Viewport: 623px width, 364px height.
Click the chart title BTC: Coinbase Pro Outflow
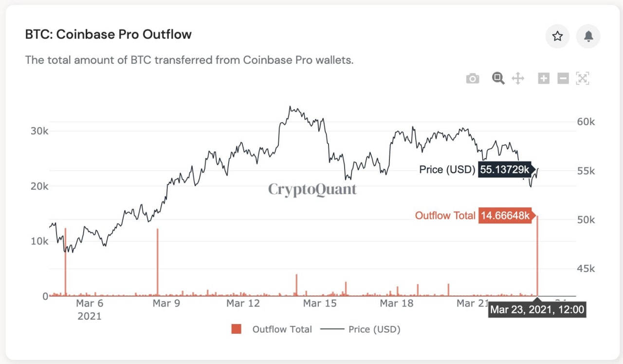(x=108, y=35)
